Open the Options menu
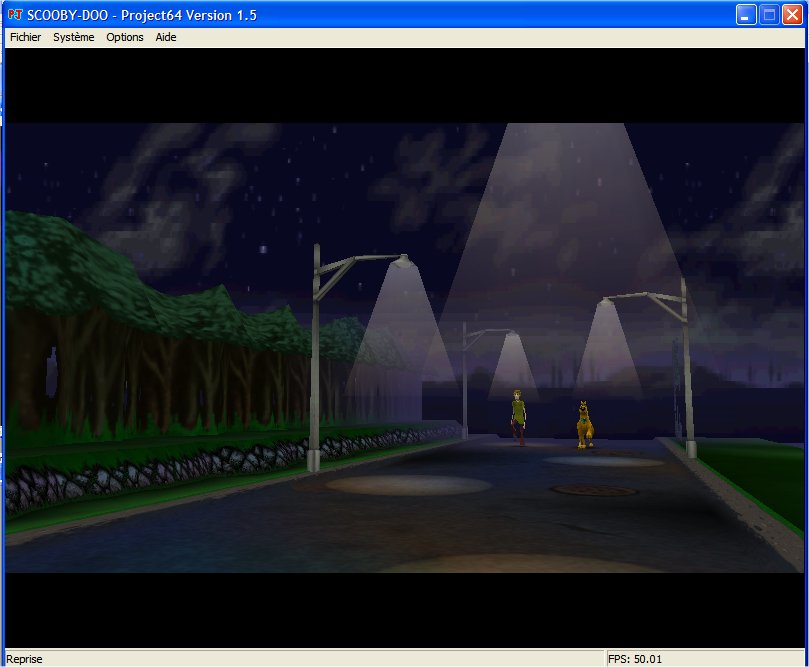Screen dimensions: 809x667 pyautogui.click(x=124, y=37)
